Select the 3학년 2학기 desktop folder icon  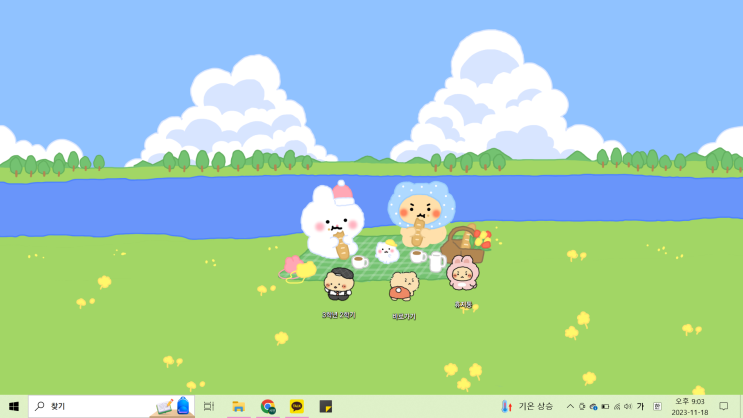[339, 293]
